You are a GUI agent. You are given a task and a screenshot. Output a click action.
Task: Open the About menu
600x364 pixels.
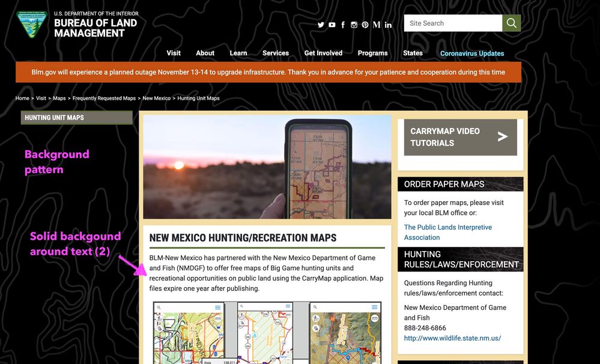205,53
